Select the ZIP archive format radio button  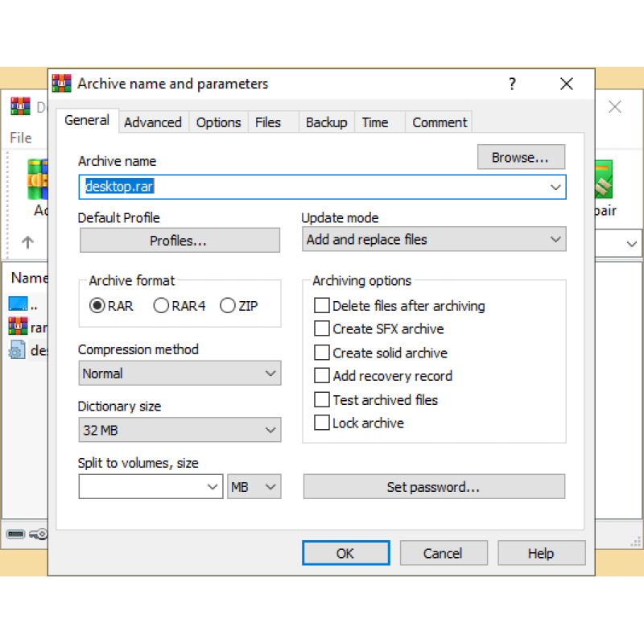click(x=228, y=306)
